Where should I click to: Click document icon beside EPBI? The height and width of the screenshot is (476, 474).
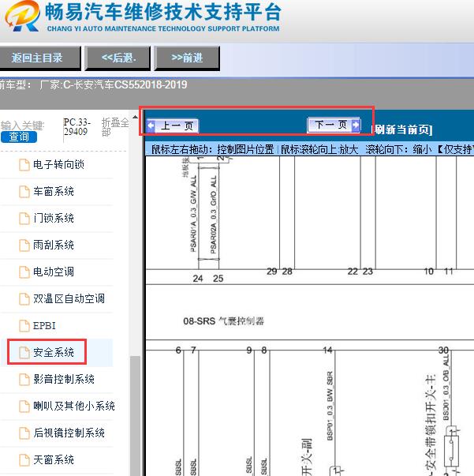coord(24,326)
